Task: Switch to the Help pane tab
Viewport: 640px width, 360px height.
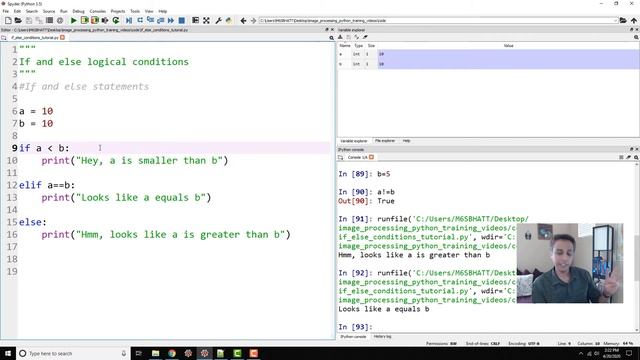Action: pyautogui.click(x=407, y=141)
